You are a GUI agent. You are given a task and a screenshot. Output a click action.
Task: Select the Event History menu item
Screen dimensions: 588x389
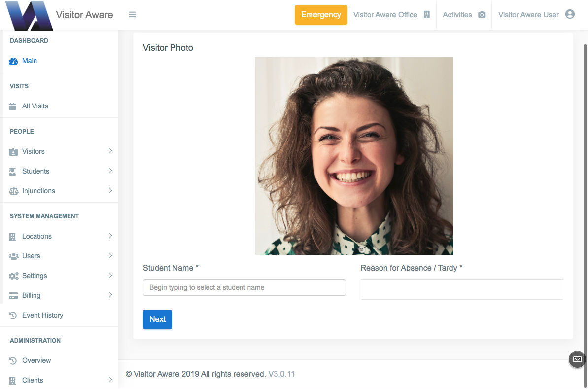coord(60,315)
